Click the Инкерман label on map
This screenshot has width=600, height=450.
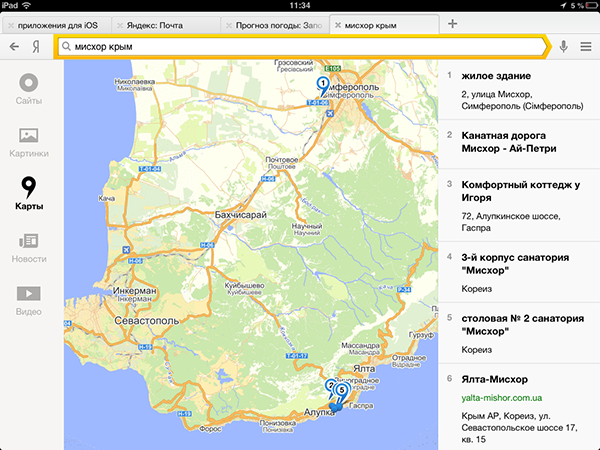[x=135, y=291]
